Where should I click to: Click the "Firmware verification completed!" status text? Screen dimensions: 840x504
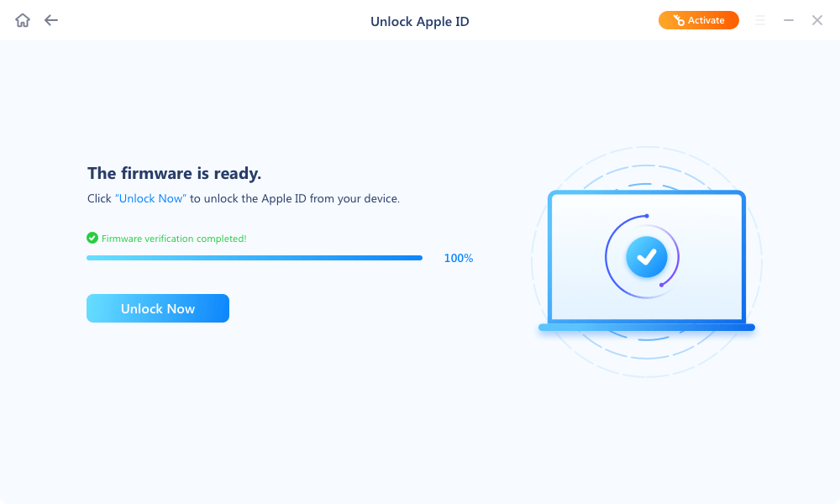tap(173, 238)
